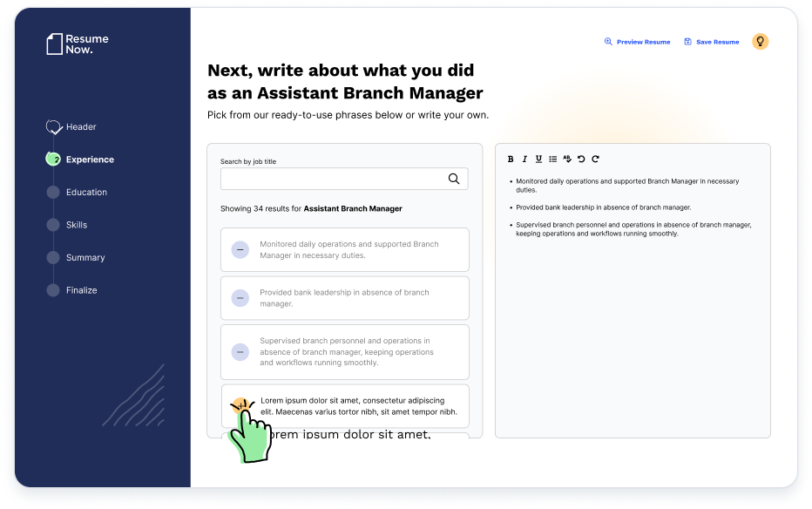Toggle bold formatting in the editor
The width and height of the screenshot is (812, 509).
[511, 159]
